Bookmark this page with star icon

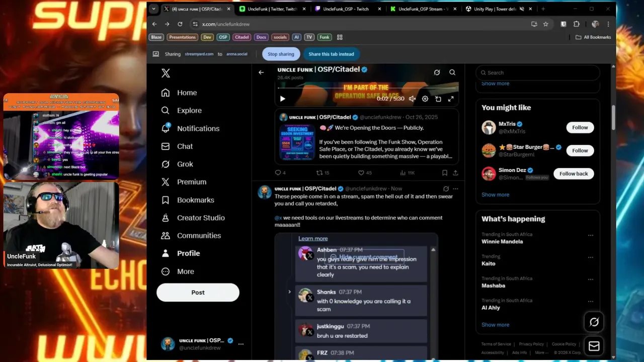pos(545,24)
